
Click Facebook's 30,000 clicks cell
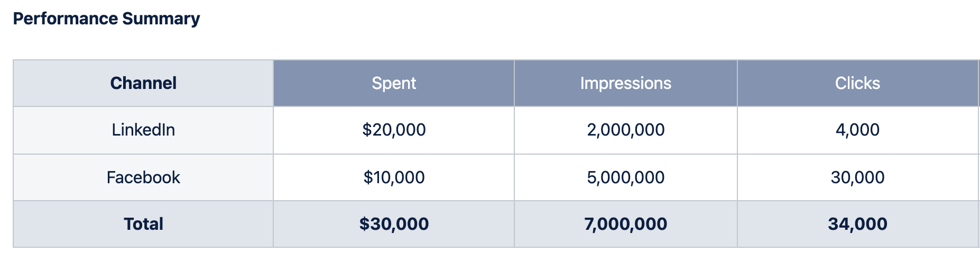857,177
